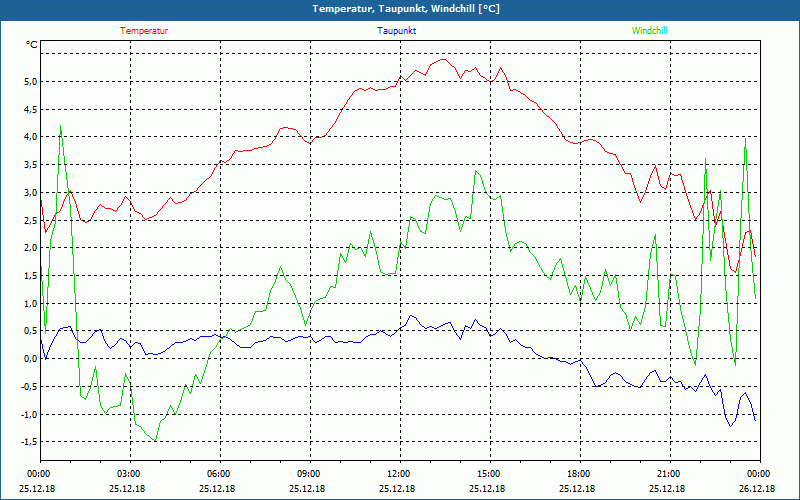Click the '12:00' time axis label
This screenshot has width=800, height=500.
(x=400, y=474)
